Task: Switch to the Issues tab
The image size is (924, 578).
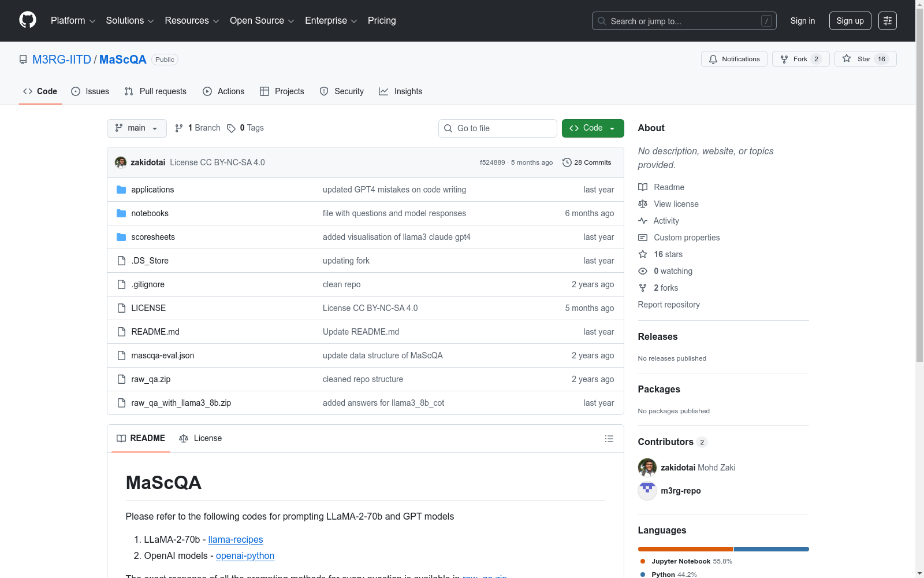Action: click(x=90, y=91)
